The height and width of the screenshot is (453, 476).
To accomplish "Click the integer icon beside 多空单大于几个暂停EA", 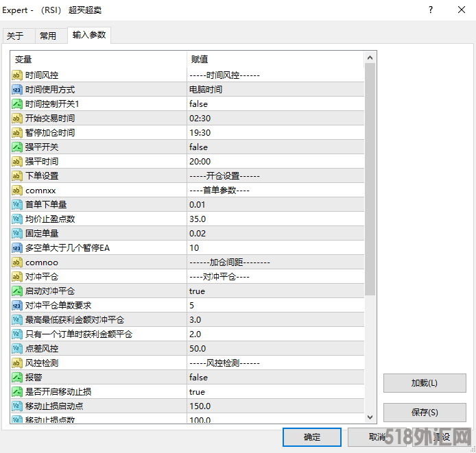I will [17, 248].
